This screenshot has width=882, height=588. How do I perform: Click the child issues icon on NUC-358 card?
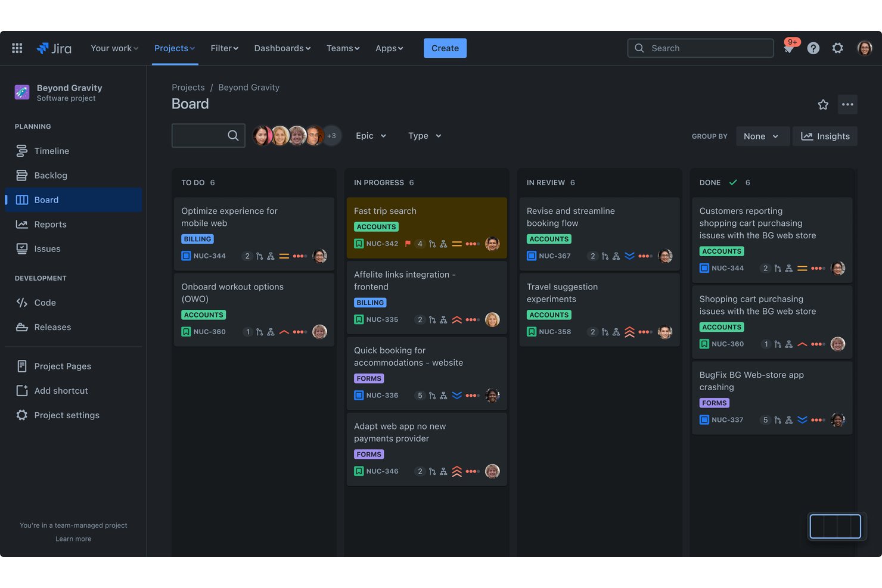pyautogui.click(x=616, y=332)
